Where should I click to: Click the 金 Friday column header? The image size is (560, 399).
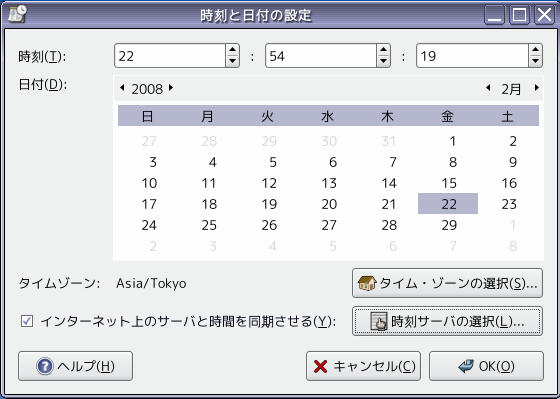pyautogui.click(x=448, y=116)
